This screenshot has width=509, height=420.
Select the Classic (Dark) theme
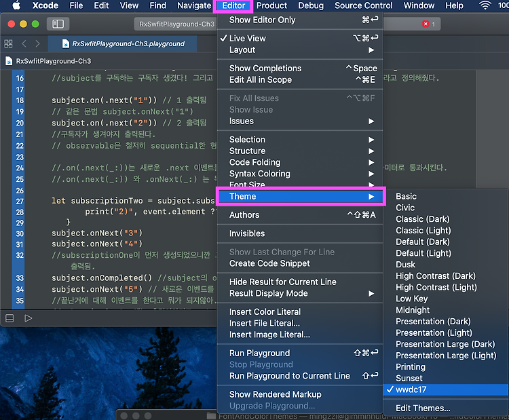[x=446, y=219]
